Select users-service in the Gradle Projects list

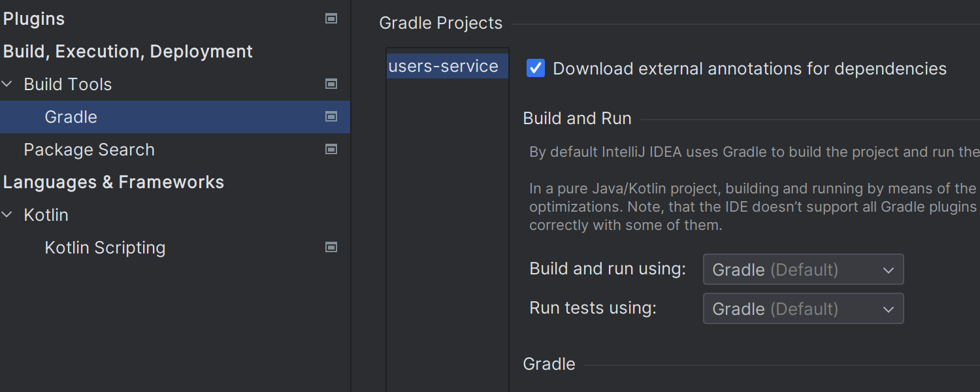(x=444, y=67)
